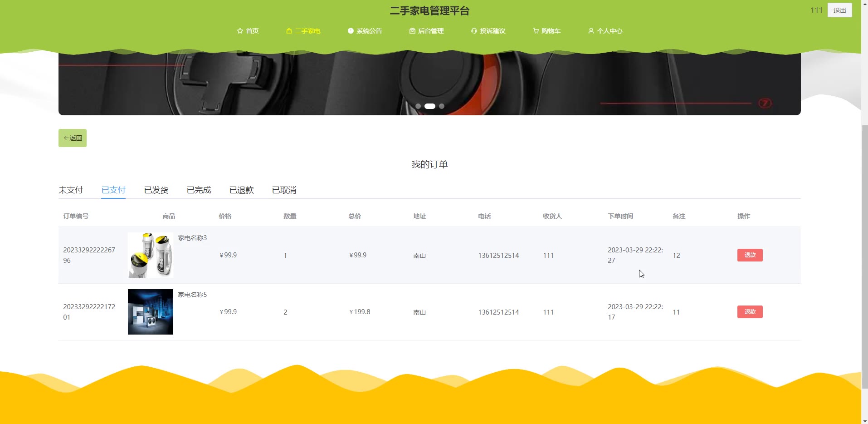The width and height of the screenshot is (868, 424).
Task: Select the third carousel indicator dot
Action: point(442,106)
